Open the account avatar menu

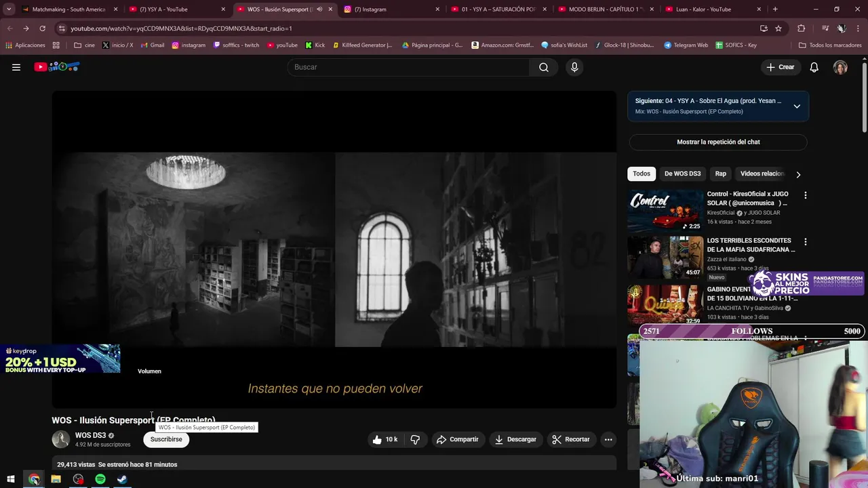pyautogui.click(x=840, y=67)
